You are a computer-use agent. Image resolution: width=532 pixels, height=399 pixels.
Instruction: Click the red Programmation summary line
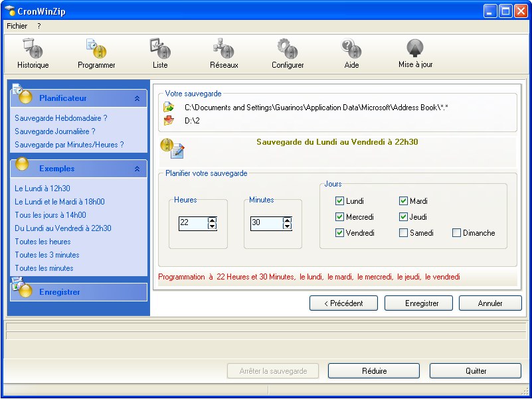coord(309,277)
